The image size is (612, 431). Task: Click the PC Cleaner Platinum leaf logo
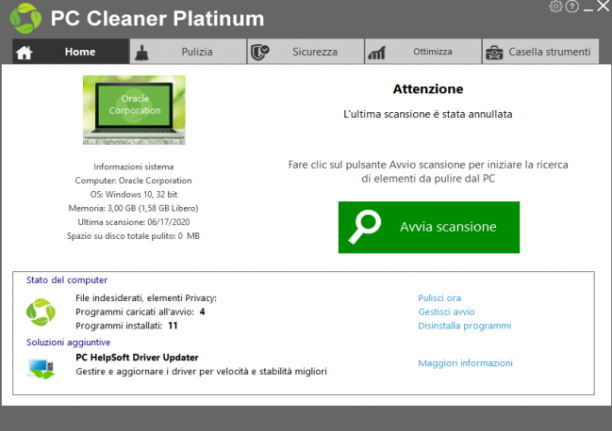pos(25,18)
